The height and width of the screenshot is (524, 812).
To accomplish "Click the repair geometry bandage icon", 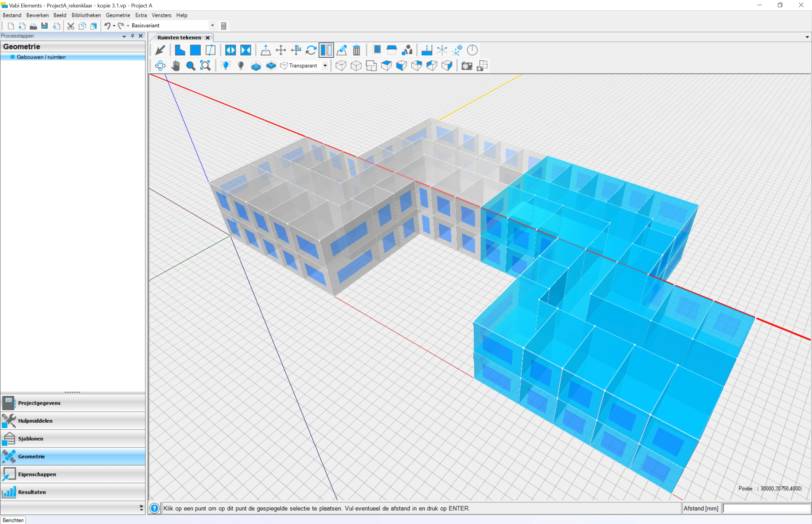I will coord(342,50).
